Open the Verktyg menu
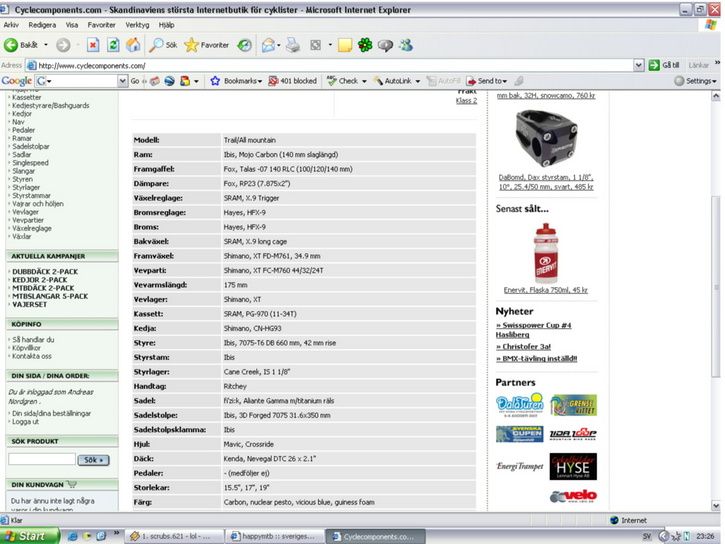 point(137,25)
